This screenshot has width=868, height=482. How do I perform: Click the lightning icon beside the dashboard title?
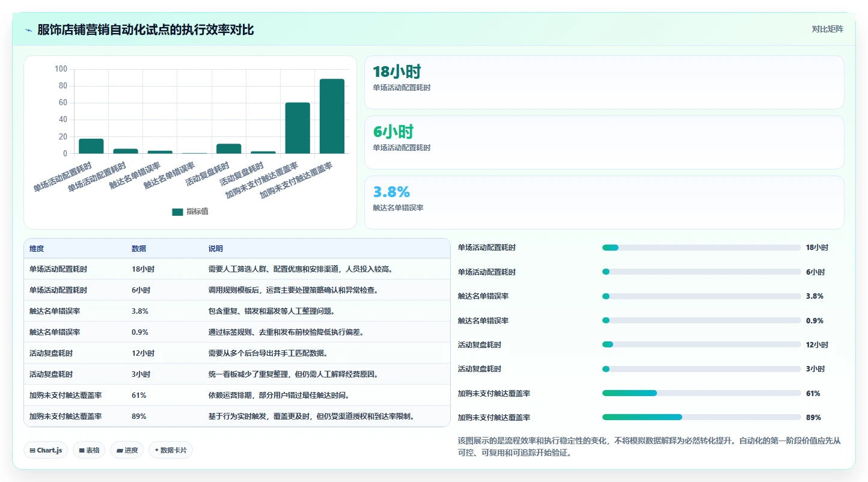pos(28,29)
